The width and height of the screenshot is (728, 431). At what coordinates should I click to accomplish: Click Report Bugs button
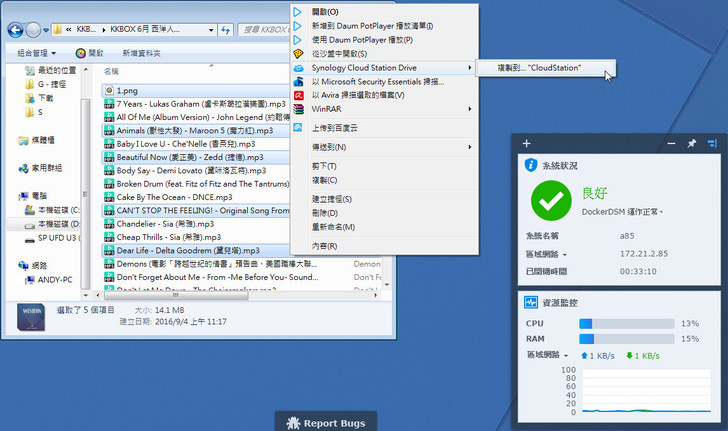(x=326, y=423)
